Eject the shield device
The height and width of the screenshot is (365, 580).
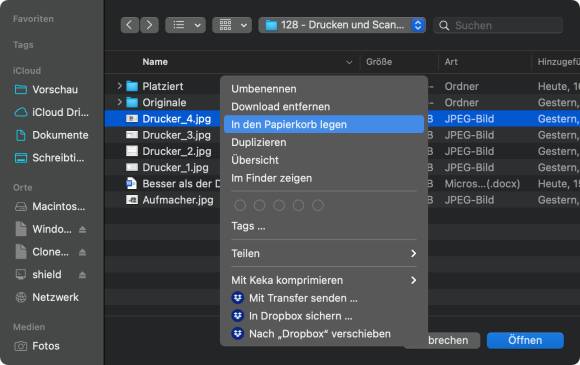82,275
